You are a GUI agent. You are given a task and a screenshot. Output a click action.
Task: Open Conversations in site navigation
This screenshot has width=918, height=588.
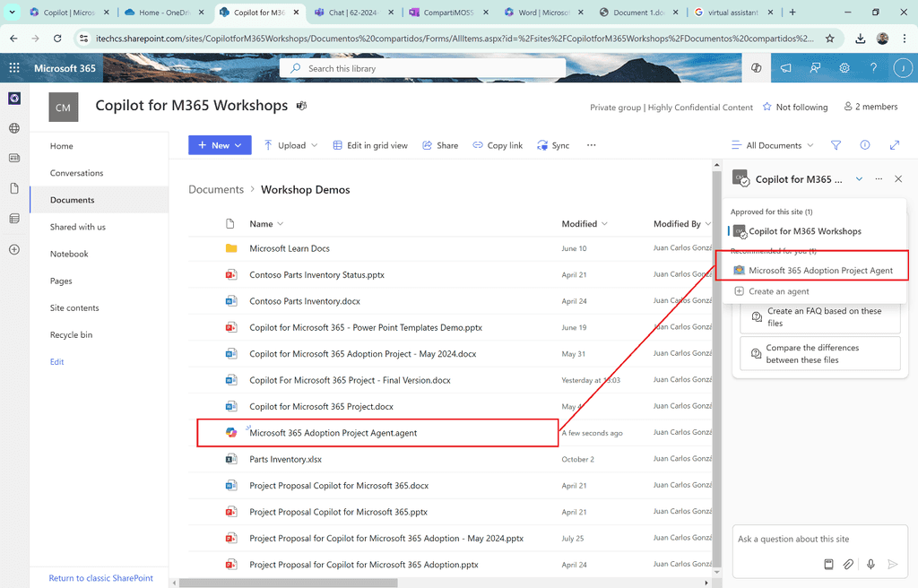[x=77, y=173]
